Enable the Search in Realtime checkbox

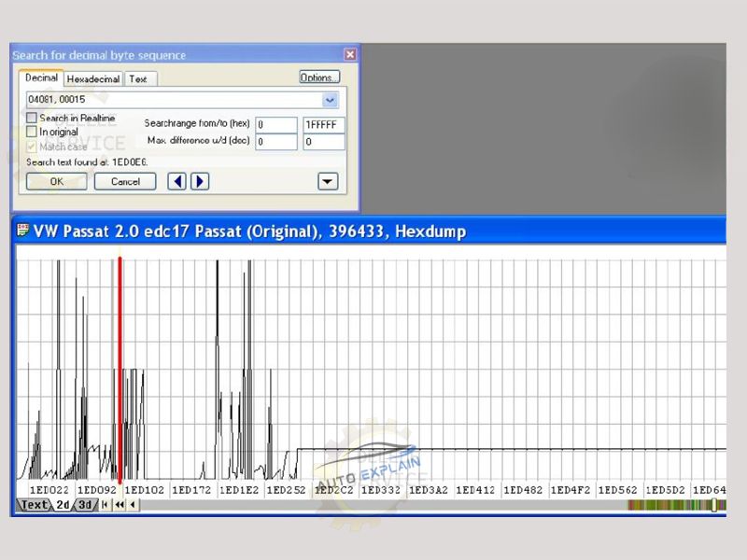pos(30,119)
